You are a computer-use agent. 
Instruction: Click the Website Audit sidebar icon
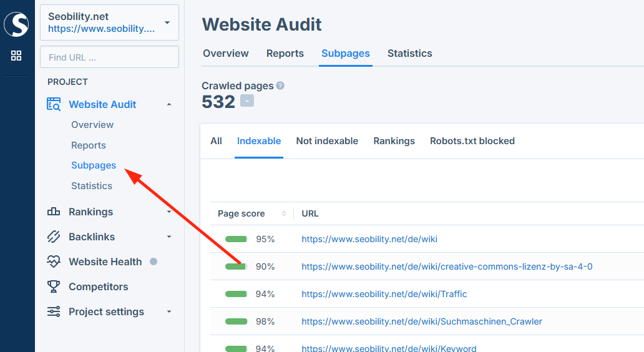[54, 104]
